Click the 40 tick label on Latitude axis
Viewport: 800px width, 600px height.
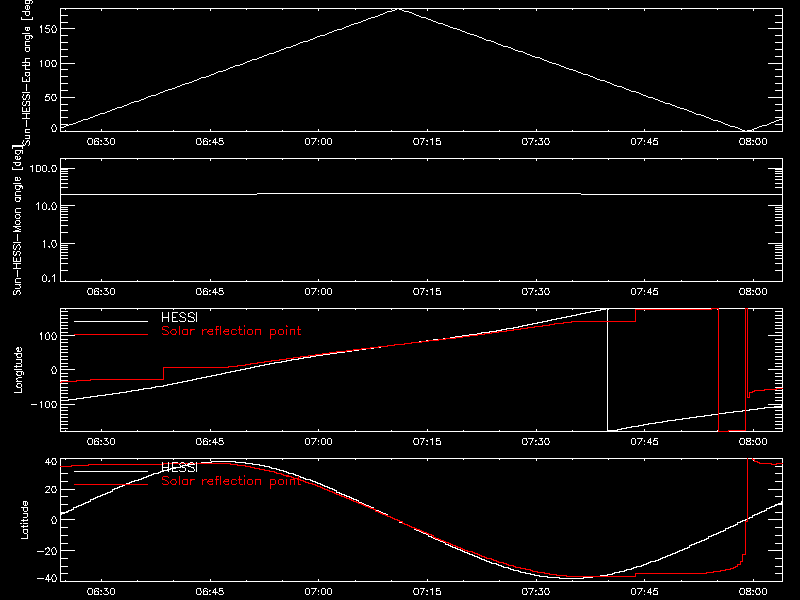(x=51, y=462)
